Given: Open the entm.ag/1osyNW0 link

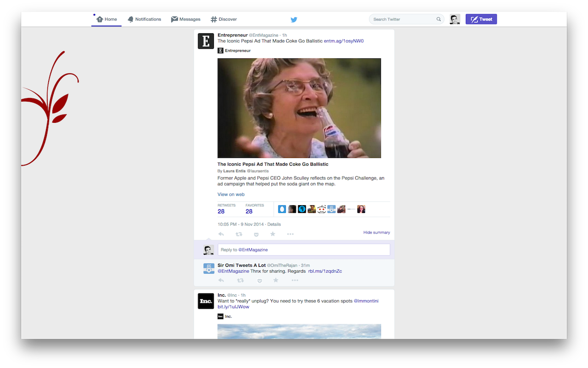Looking at the screenshot, I should (344, 41).
